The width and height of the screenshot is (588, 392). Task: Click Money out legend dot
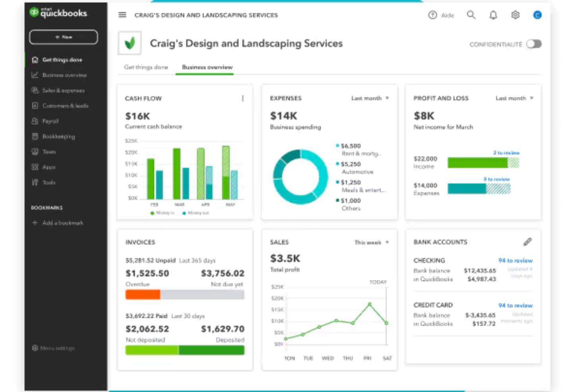click(184, 213)
